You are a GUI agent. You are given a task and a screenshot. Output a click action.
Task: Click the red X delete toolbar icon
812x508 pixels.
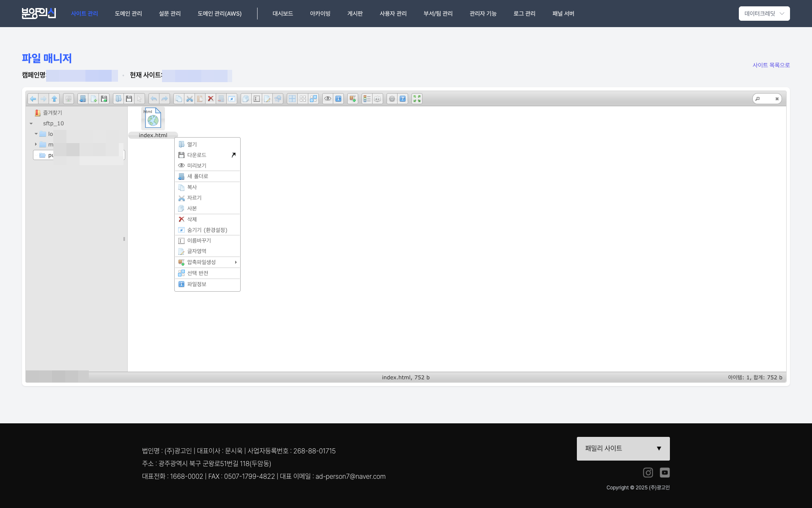(x=211, y=99)
